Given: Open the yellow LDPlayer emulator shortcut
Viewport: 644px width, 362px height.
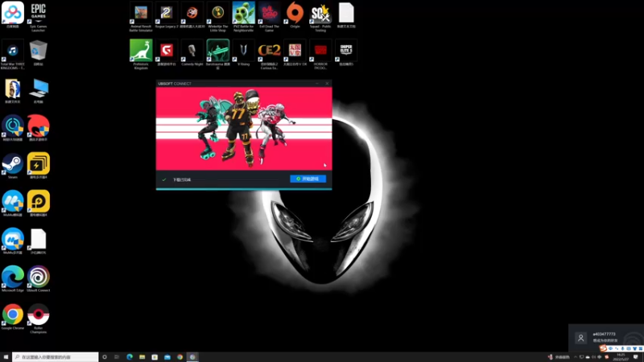Looking at the screenshot, I should point(38,204).
